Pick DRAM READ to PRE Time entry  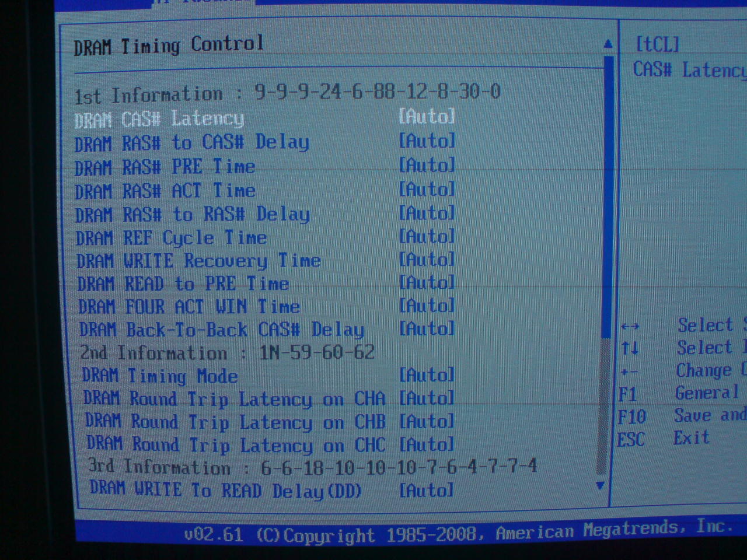pos(183,284)
